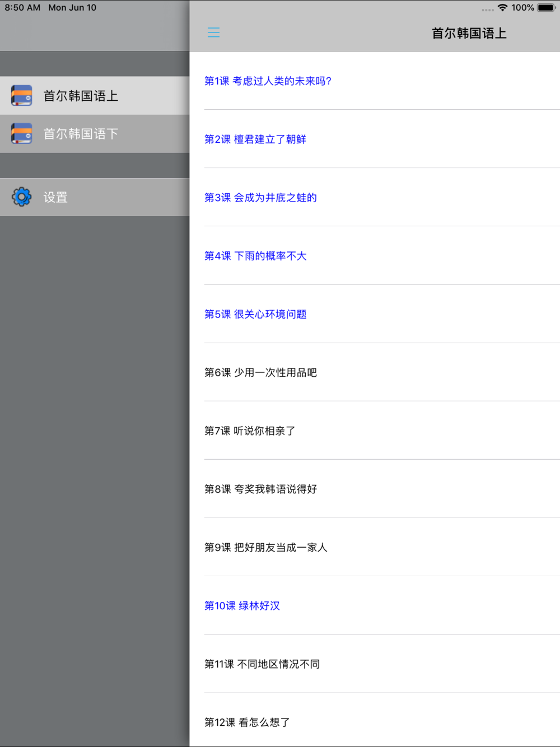Tap the 首尔韩国语上 header title

[469, 33]
